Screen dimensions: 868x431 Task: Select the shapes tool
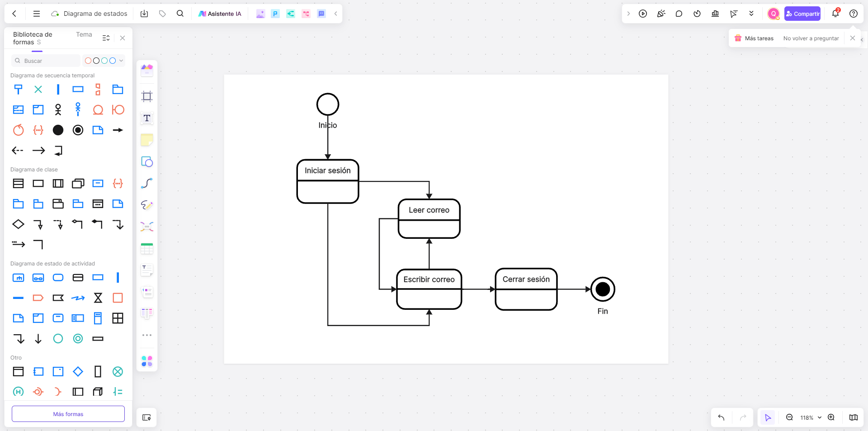click(x=147, y=161)
